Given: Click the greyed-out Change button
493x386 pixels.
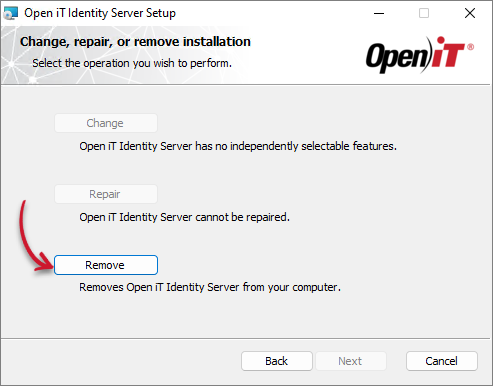Looking at the screenshot, I should [x=106, y=123].
